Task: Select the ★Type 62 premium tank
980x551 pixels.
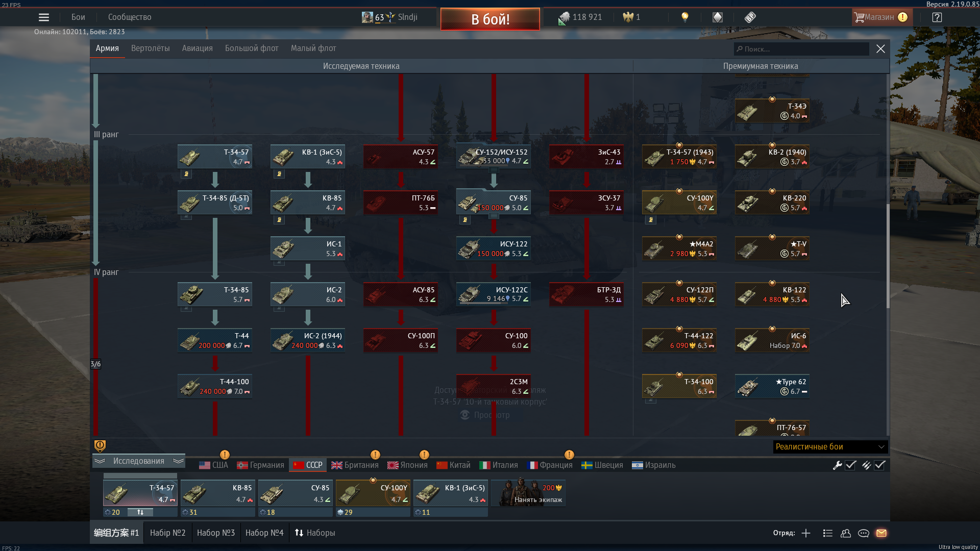Action: (772, 386)
